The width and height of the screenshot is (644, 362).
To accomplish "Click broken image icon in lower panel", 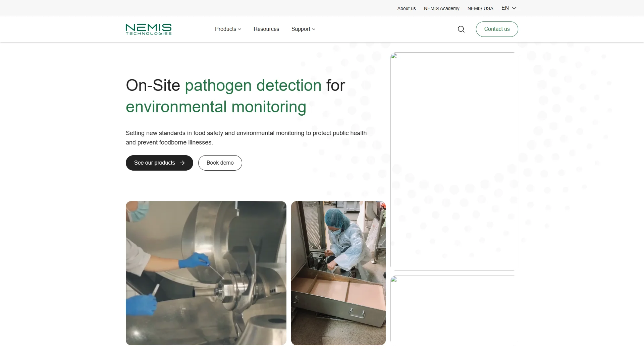I will [394, 279].
